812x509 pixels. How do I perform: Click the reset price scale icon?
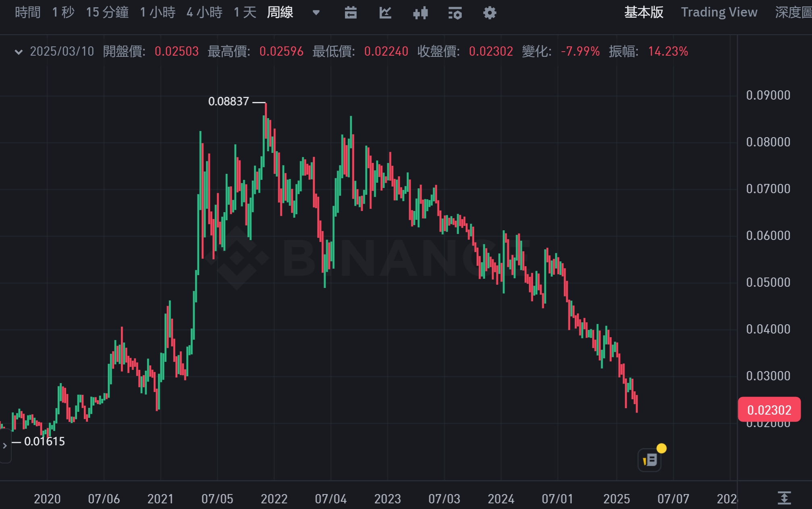coord(784,498)
